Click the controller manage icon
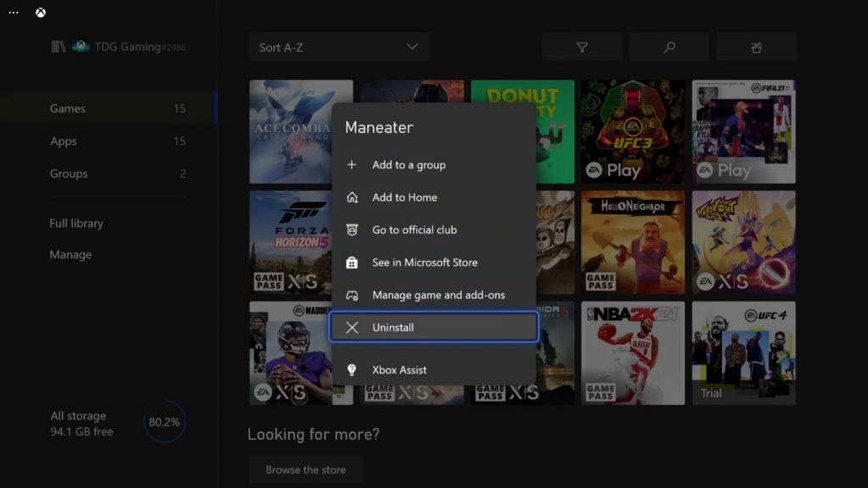 coord(352,296)
